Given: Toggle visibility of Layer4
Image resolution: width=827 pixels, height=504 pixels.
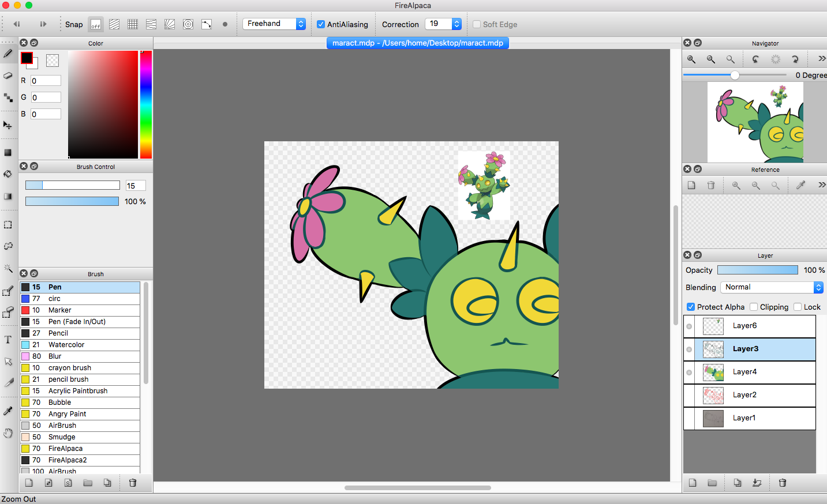Looking at the screenshot, I should 689,373.
